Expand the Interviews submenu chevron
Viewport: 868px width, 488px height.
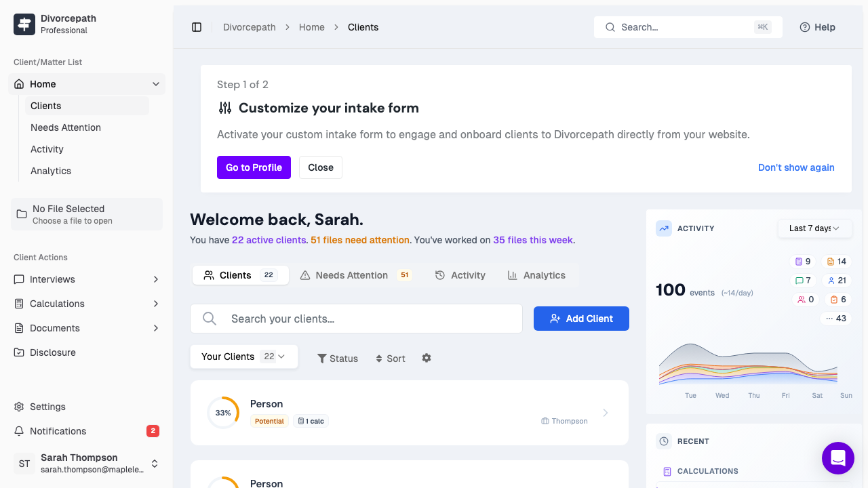coord(156,279)
